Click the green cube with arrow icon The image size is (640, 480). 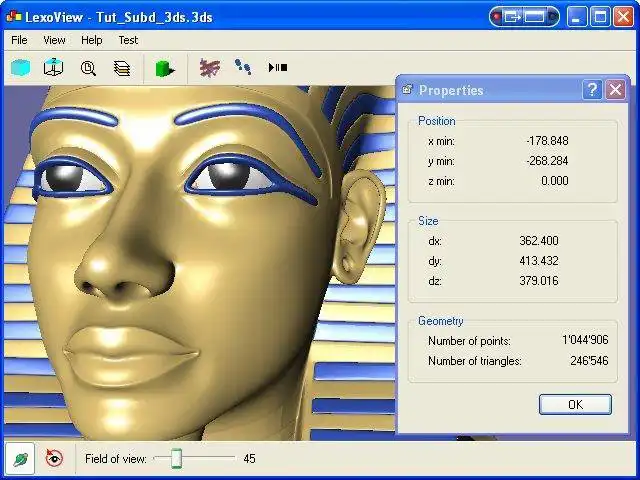(165, 68)
